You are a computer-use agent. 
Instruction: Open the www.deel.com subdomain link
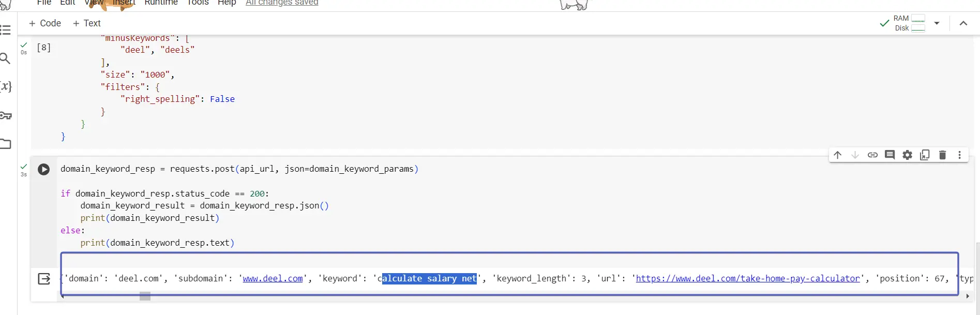273,278
